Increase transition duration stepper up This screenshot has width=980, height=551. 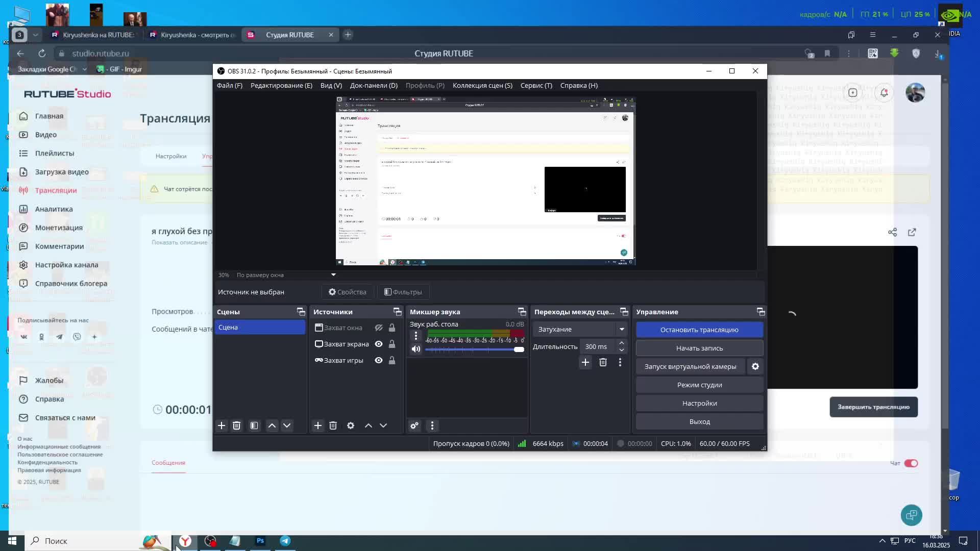pyautogui.click(x=621, y=343)
